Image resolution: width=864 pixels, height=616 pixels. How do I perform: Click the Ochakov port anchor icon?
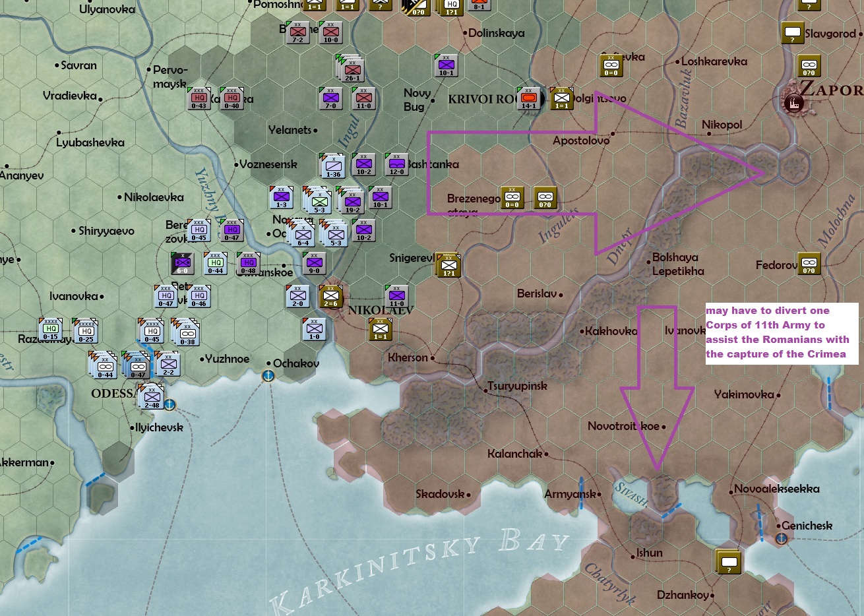268,376
